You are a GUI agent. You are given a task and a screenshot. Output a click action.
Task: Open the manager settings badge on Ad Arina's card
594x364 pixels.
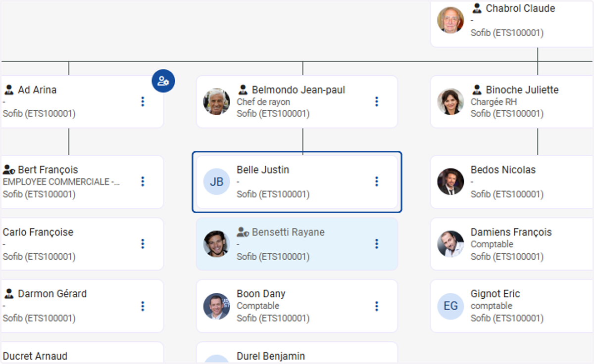point(163,81)
